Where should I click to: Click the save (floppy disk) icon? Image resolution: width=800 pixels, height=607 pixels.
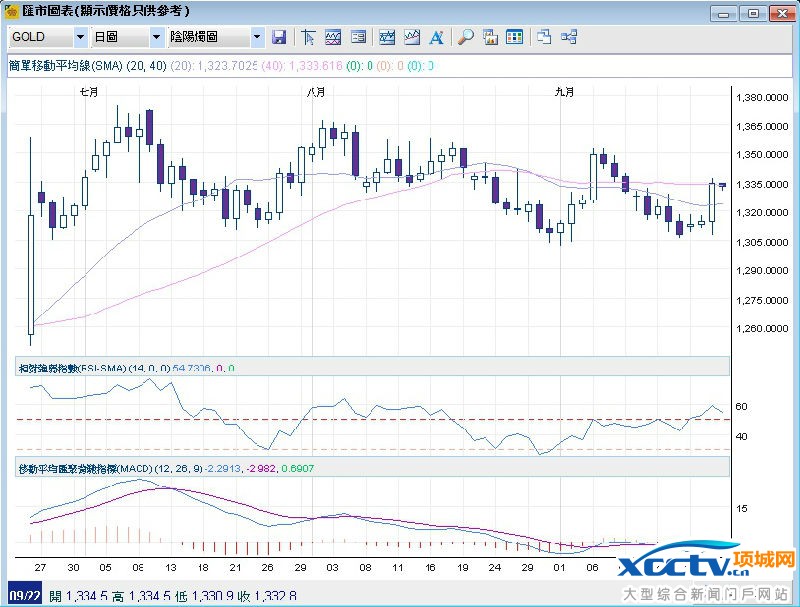click(x=279, y=37)
